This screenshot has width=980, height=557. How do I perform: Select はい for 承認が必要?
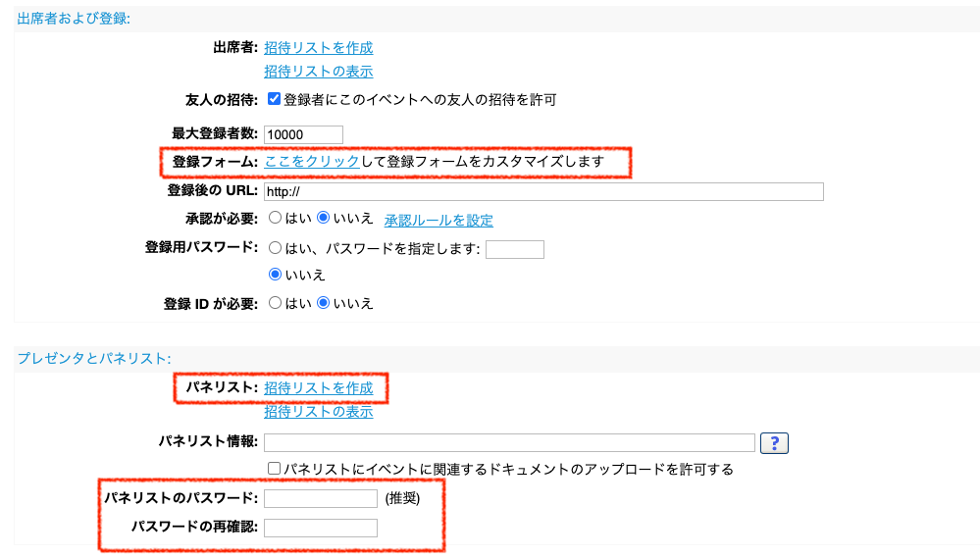pos(275,218)
